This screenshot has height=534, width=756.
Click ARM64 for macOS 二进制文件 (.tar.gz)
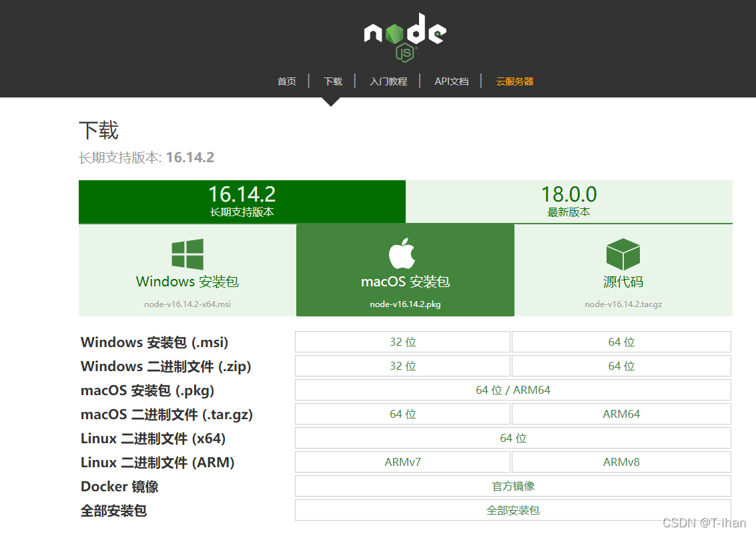621,414
